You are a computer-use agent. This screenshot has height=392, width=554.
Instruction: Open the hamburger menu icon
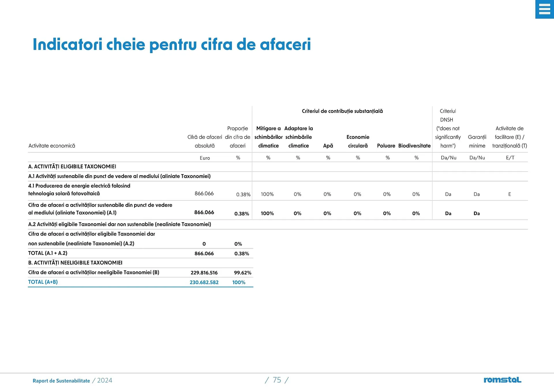pos(544,9)
